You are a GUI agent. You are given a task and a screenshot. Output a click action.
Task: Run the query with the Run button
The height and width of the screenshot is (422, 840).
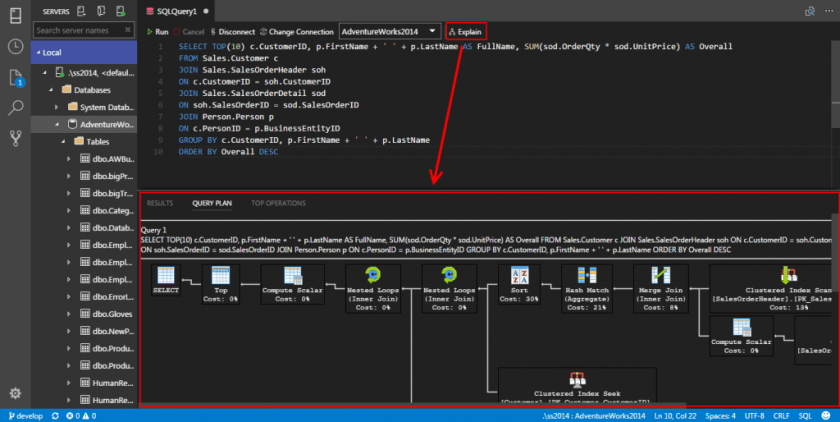(158, 32)
